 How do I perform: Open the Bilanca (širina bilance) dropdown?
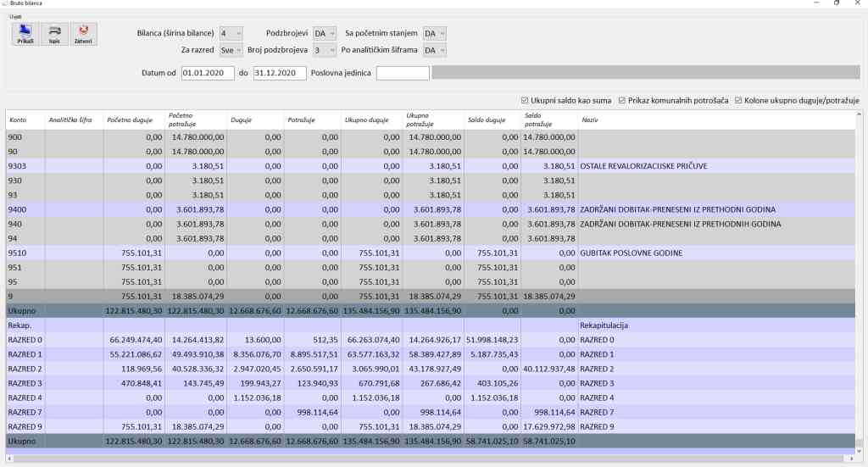tap(231, 33)
